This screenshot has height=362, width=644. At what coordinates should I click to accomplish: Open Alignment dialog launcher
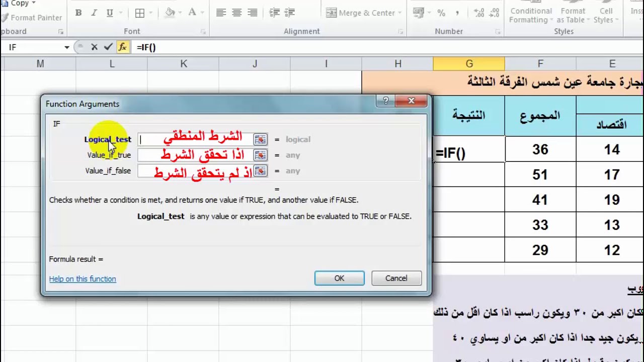point(401,32)
